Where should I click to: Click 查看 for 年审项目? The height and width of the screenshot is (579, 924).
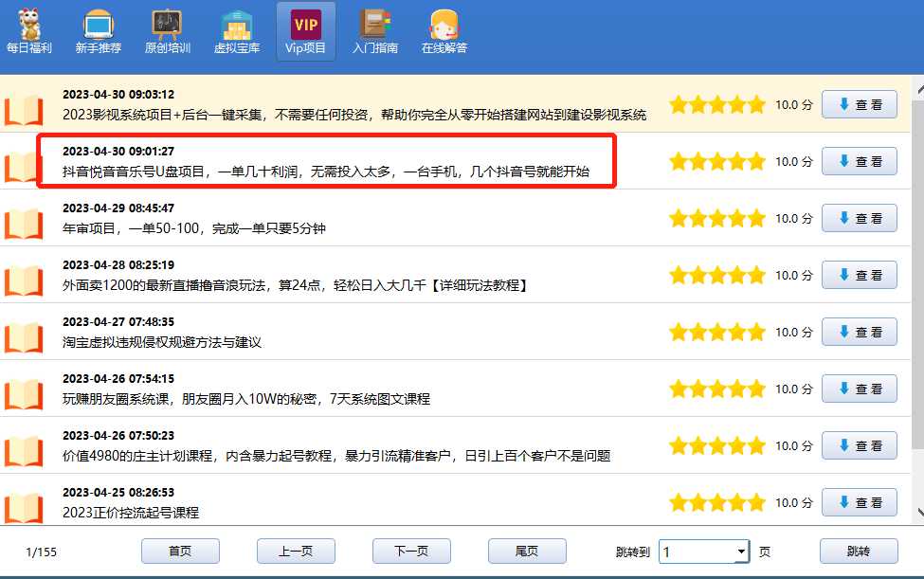pyautogui.click(x=860, y=218)
